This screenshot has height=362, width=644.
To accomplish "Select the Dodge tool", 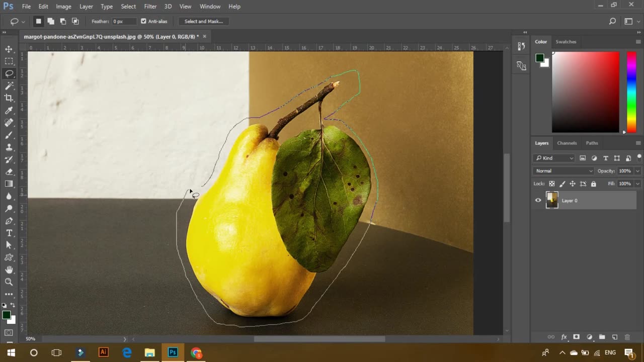I will coord(9,208).
